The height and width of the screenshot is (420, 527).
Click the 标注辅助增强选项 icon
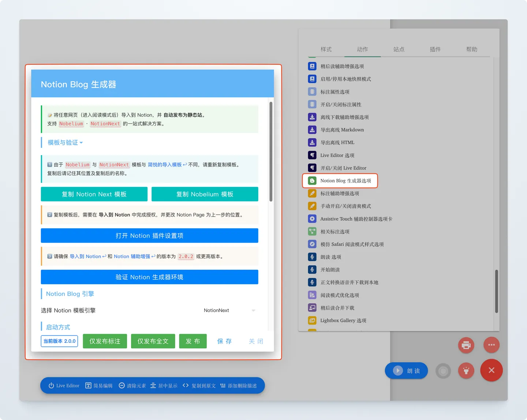312,193
